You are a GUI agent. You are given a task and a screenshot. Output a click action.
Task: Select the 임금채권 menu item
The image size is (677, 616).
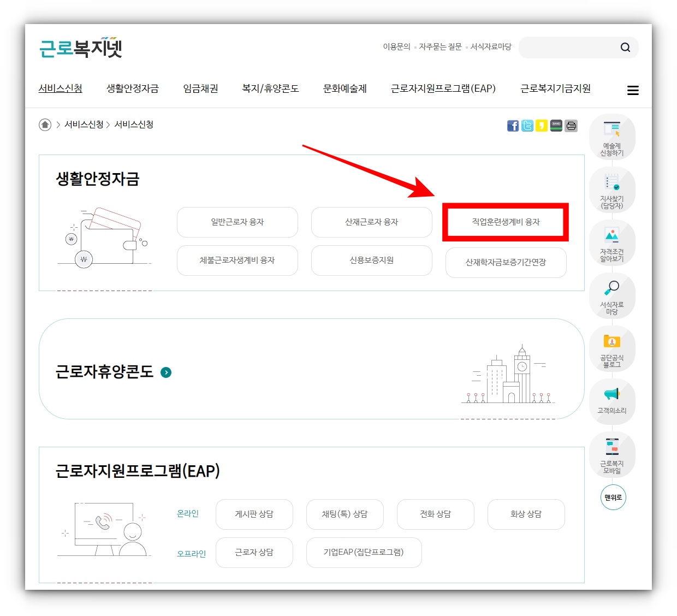[200, 88]
